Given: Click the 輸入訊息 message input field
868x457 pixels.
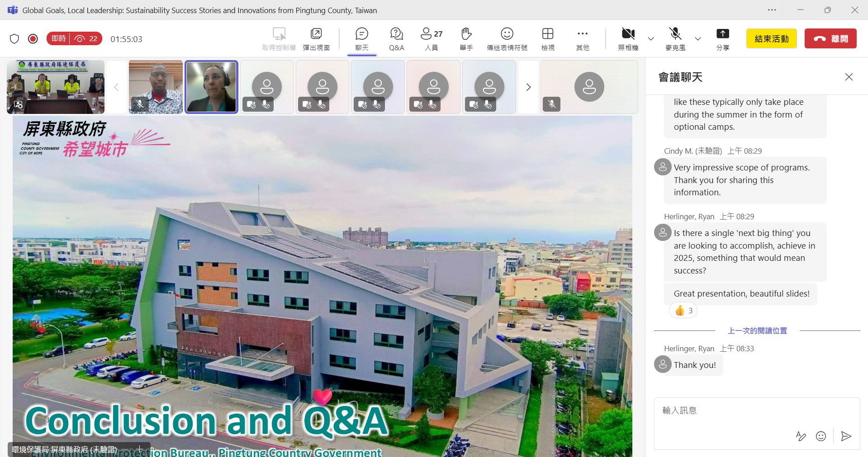Looking at the screenshot, I should [756, 410].
